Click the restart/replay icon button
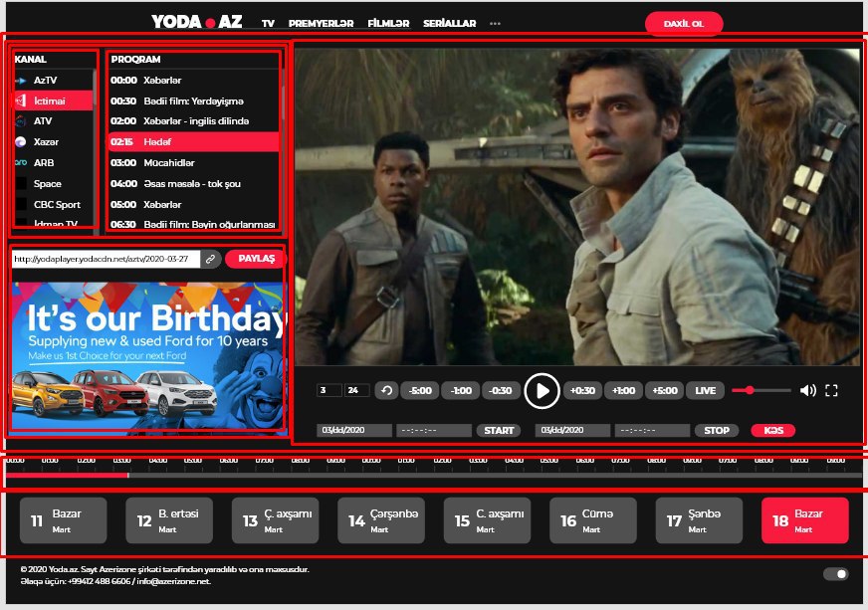This screenshot has height=610, width=868. 386,391
